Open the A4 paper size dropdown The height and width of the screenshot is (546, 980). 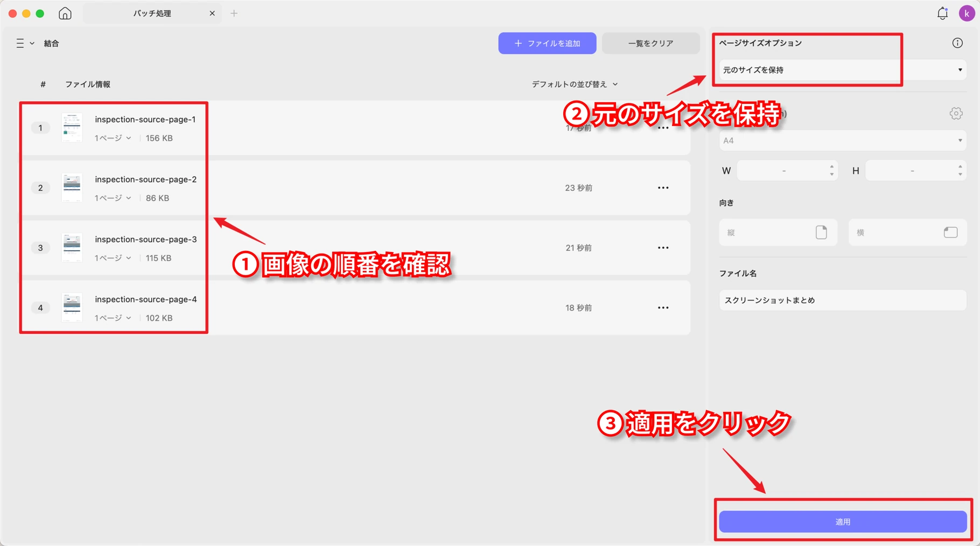pos(843,141)
